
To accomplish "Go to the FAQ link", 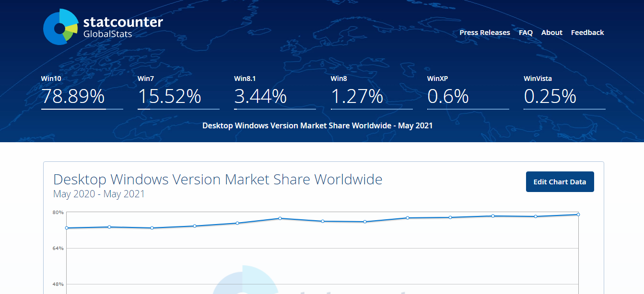I will click(x=526, y=33).
